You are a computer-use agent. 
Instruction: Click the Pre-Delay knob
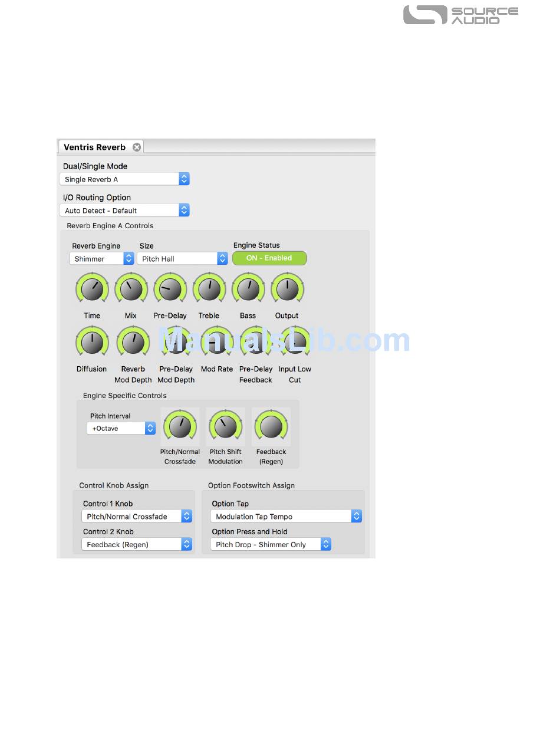[x=170, y=289]
